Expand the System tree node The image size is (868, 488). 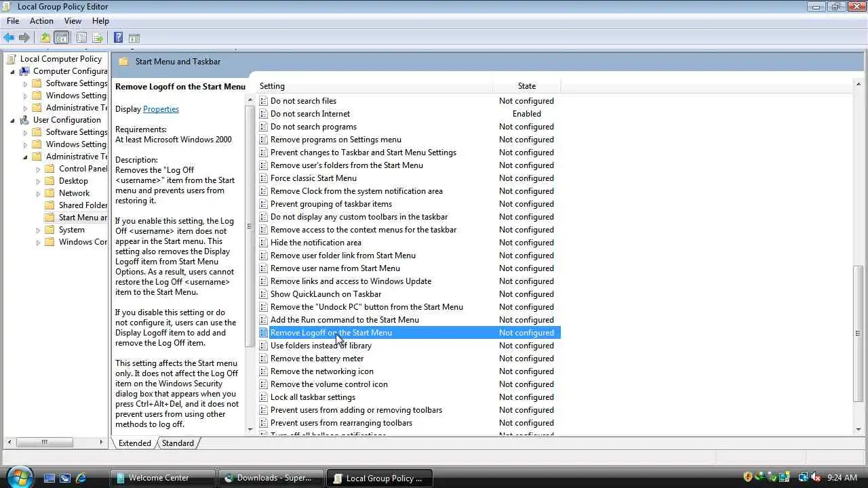38,230
